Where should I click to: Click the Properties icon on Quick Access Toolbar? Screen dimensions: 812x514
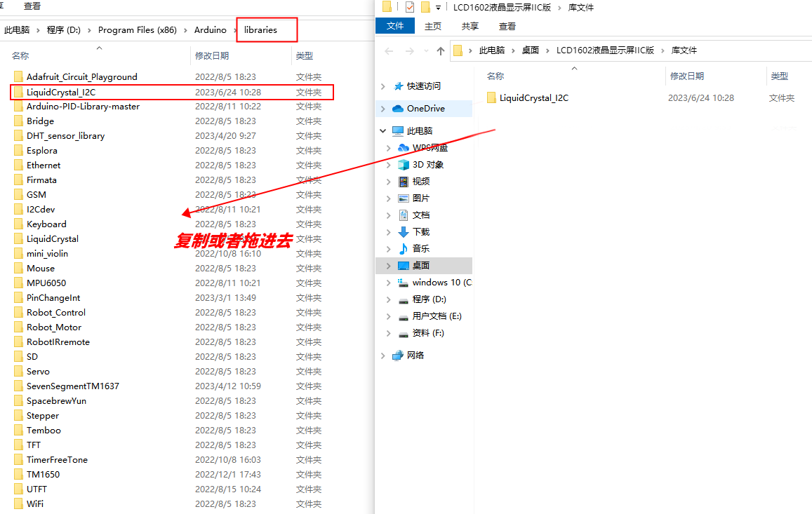[x=409, y=7]
